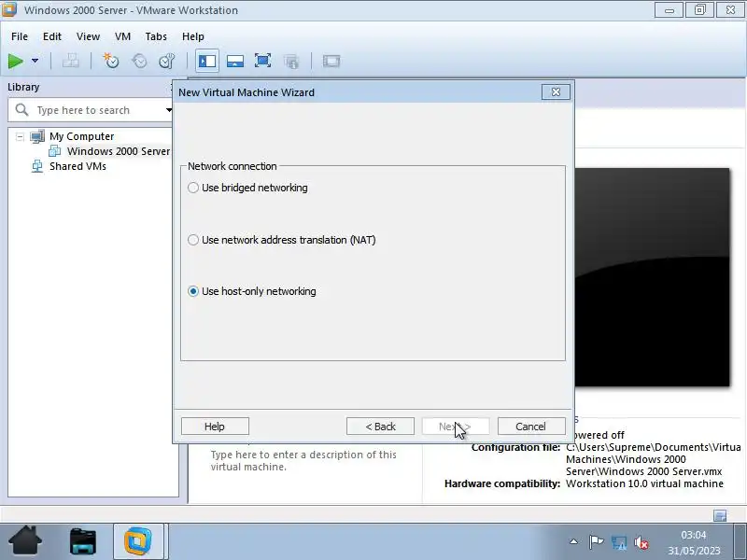Click the black VM screen preview thumbnail
Viewport: 747px width, 560px height.
point(652,277)
